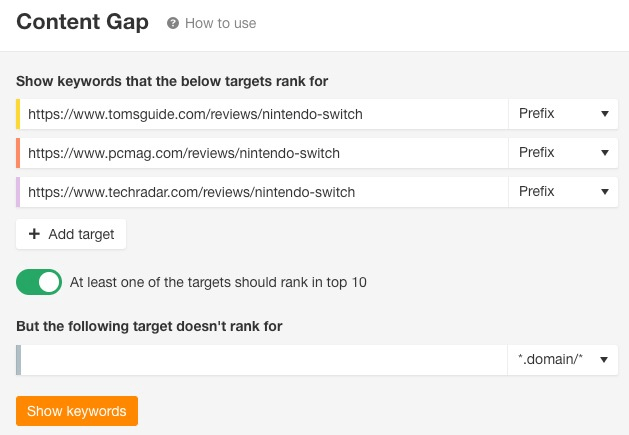Click the question mark help icon
629x435 pixels.
(x=173, y=23)
